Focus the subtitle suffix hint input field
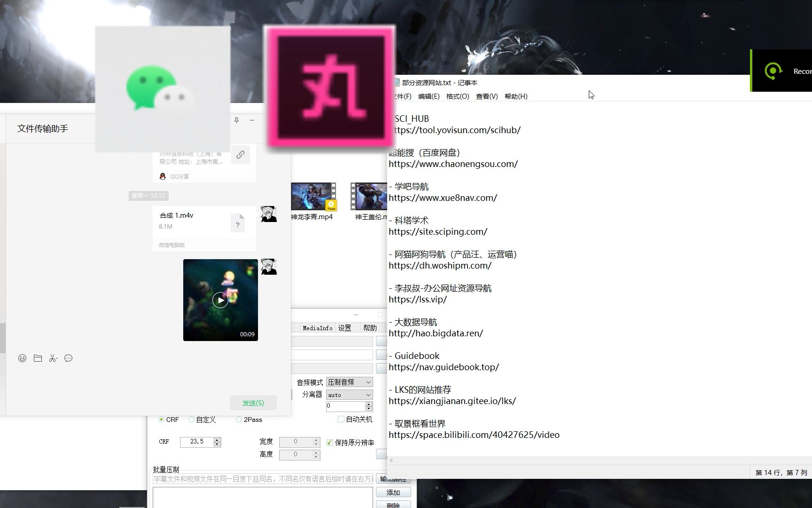812x508 pixels. point(263,479)
